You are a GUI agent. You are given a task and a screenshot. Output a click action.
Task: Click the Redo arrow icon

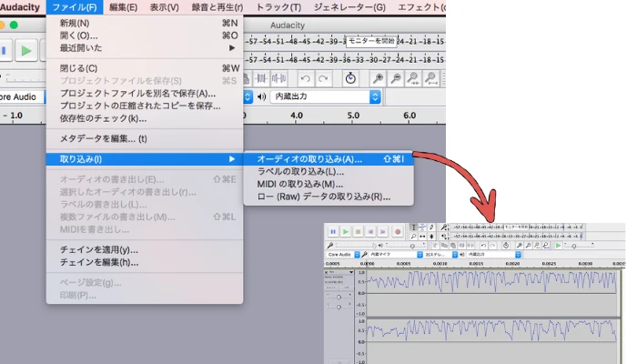pyautogui.click(x=323, y=78)
